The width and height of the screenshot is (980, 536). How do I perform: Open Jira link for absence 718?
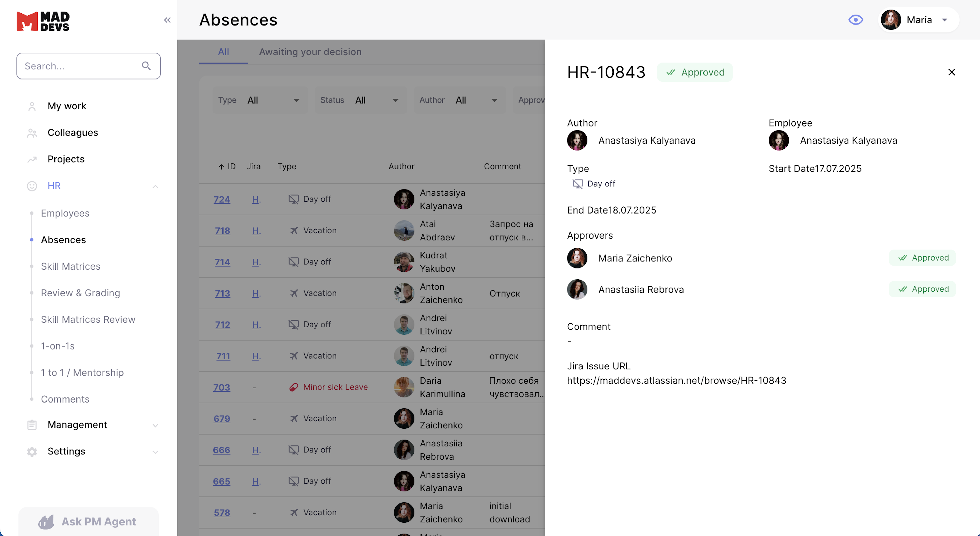coord(256,231)
